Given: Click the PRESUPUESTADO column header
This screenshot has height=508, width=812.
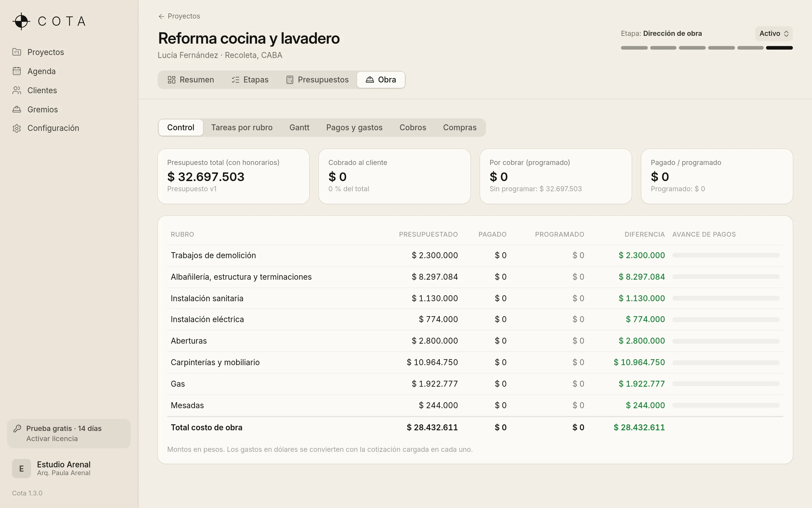Looking at the screenshot, I should 428,234.
